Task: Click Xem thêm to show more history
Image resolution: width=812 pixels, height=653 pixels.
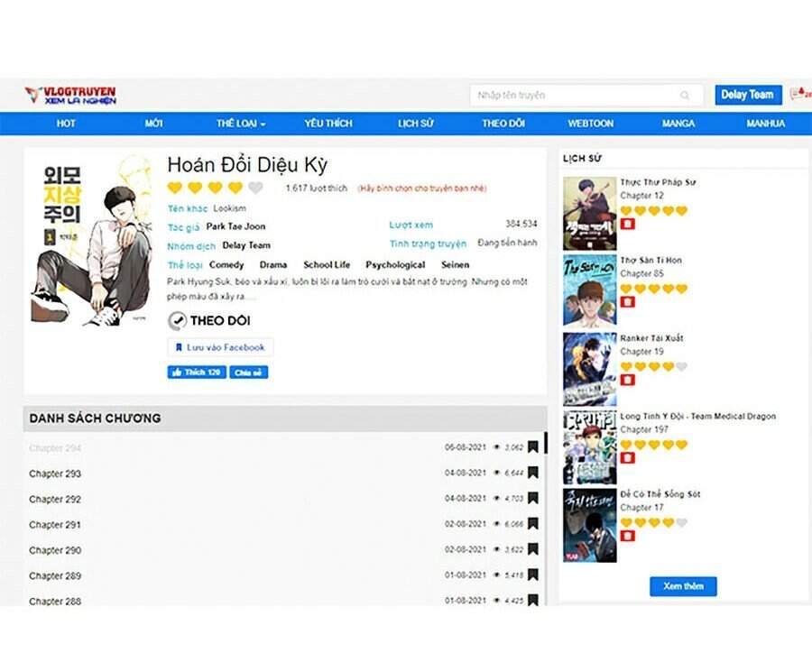Action: [x=683, y=585]
